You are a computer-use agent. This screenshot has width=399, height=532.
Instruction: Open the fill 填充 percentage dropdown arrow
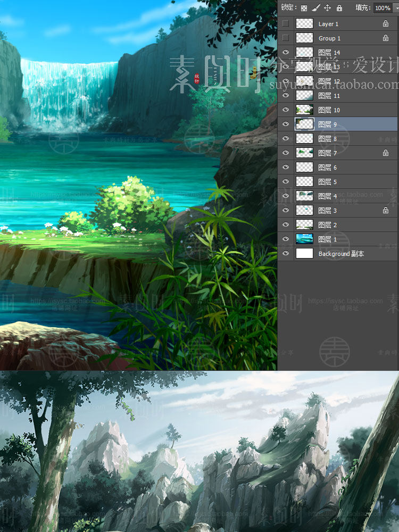coord(396,8)
